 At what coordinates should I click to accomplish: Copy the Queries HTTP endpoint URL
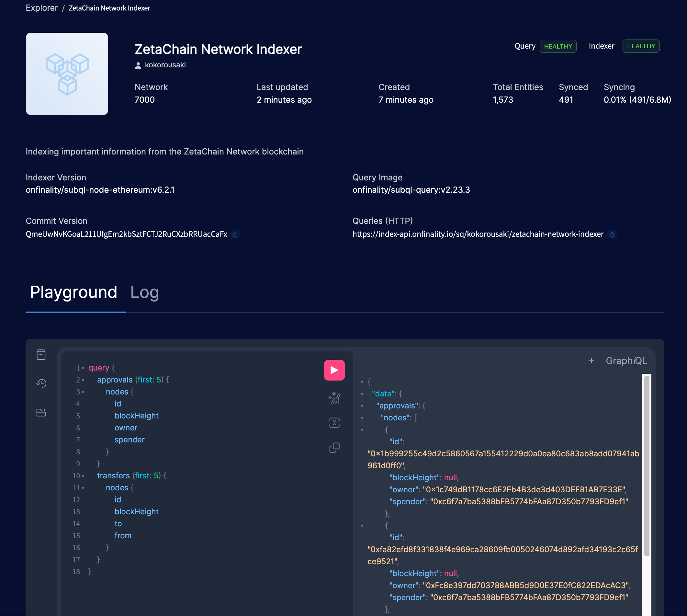tap(612, 234)
